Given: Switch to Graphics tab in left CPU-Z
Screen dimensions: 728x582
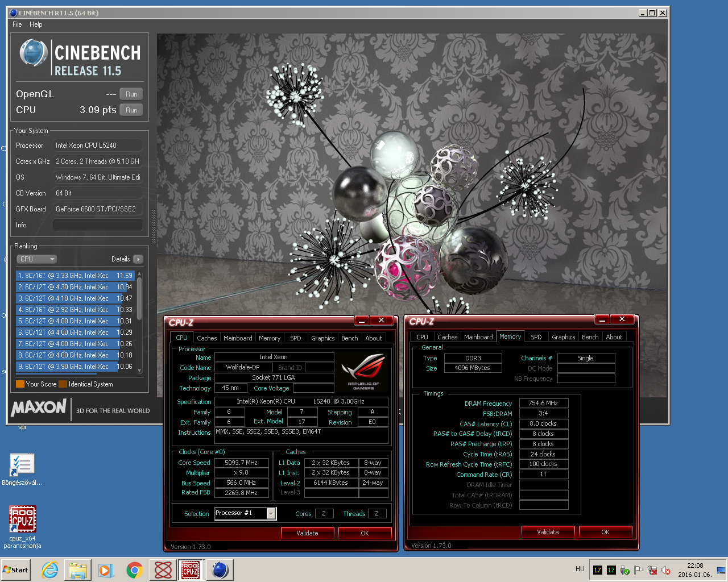Looking at the screenshot, I should click(x=323, y=338).
